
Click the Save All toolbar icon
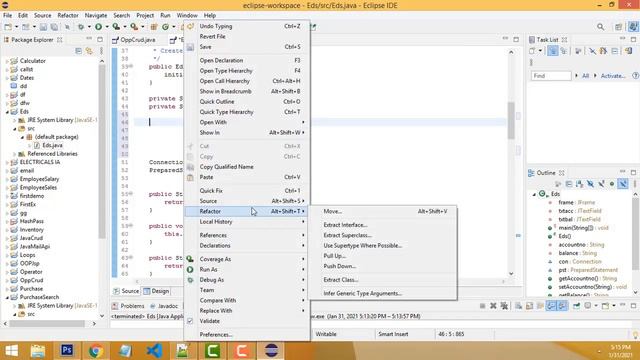[54, 27]
